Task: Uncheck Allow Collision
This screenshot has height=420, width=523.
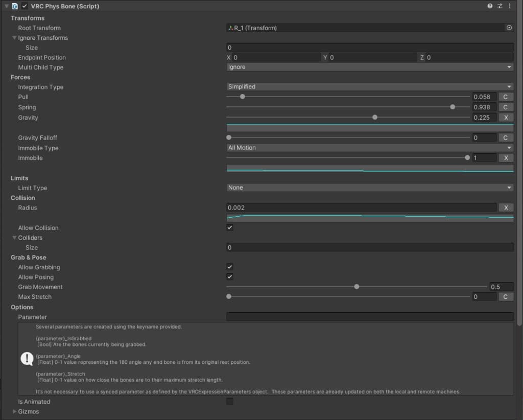Action: (x=230, y=227)
